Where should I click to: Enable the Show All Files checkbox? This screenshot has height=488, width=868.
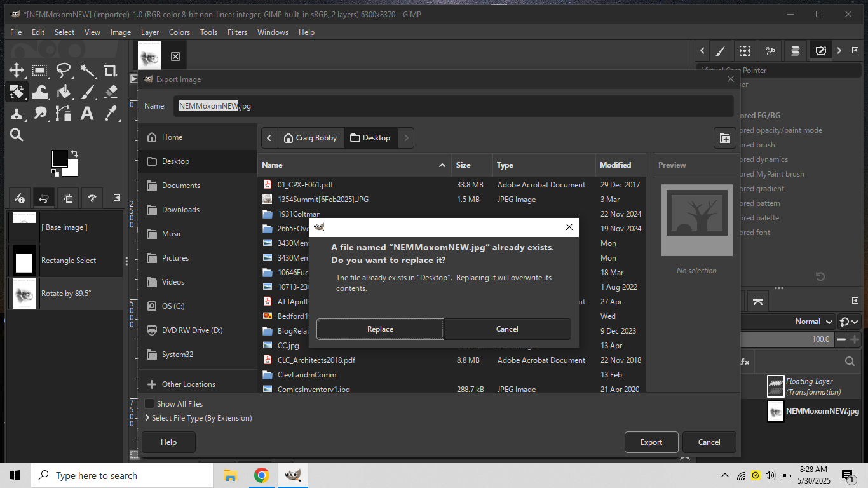click(149, 404)
